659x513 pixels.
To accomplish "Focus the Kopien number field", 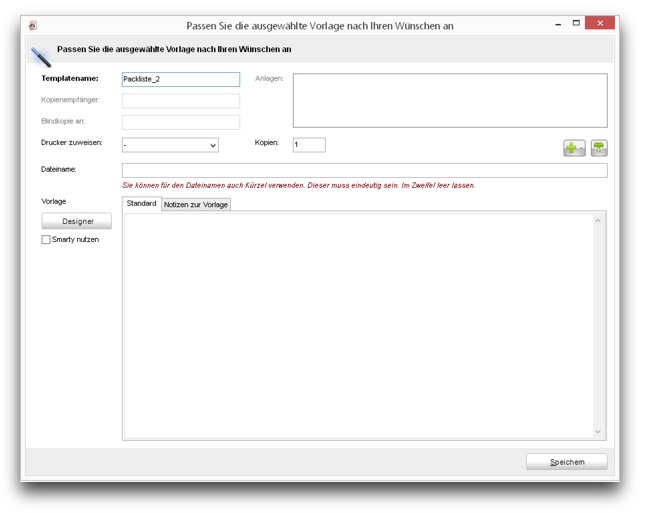I will point(309,145).
